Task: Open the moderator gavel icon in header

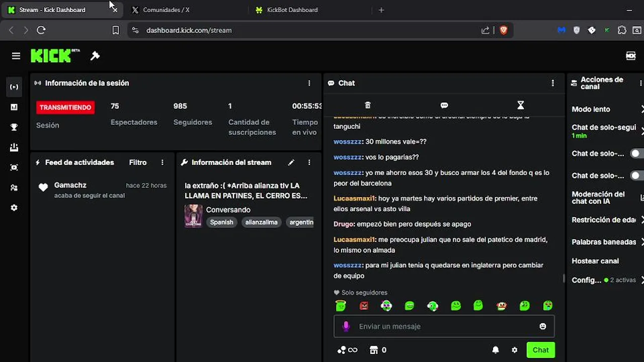Action: pos(95,56)
